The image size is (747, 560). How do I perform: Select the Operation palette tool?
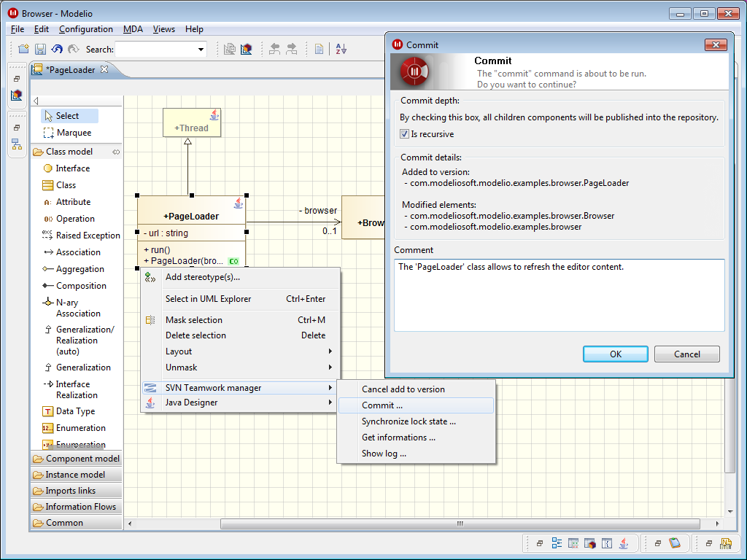coord(69,219)
